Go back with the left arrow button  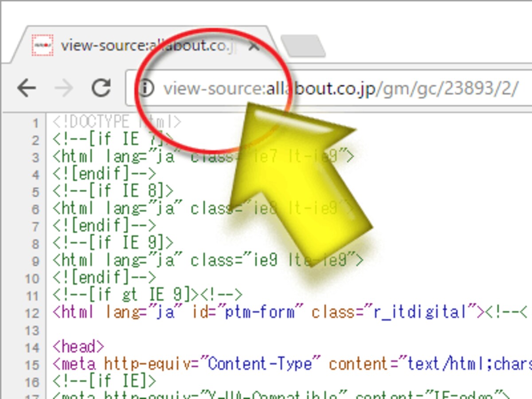(27, 88)
